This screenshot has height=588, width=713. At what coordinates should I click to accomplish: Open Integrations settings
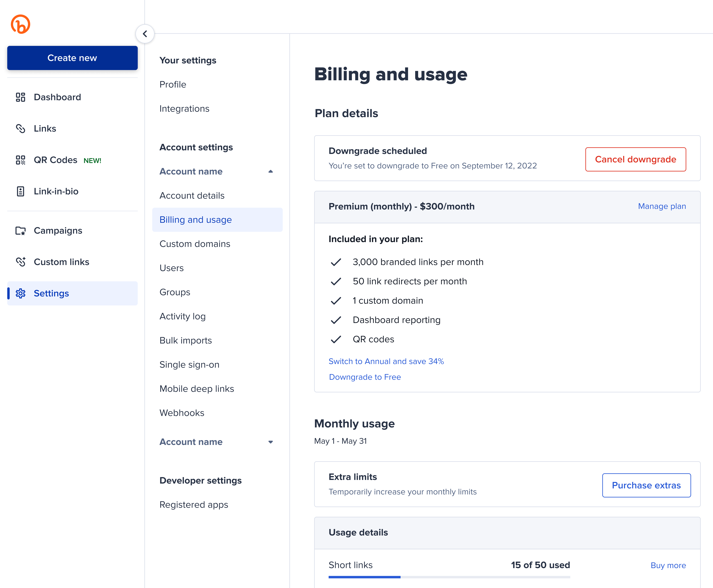(x=184, y=109)
